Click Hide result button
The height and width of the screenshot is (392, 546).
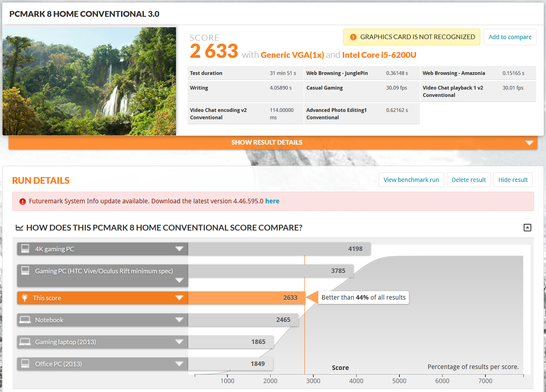click(x=513, y=180)
